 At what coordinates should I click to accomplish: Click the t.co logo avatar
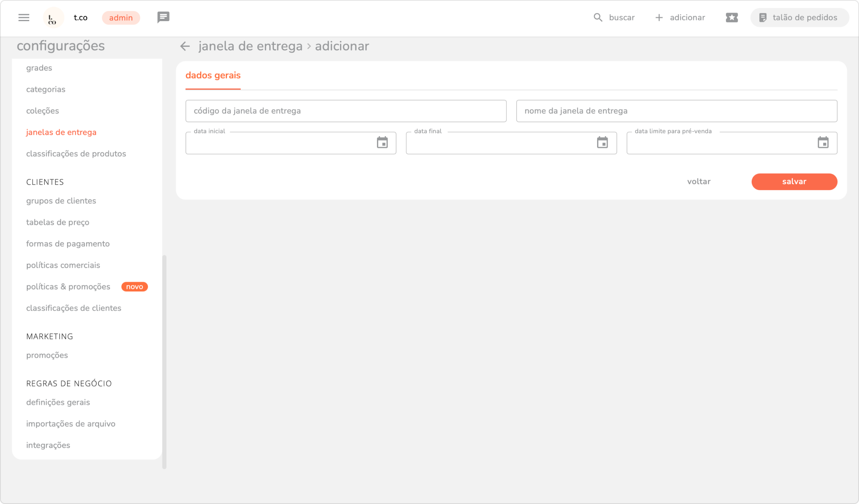(53, 18)
